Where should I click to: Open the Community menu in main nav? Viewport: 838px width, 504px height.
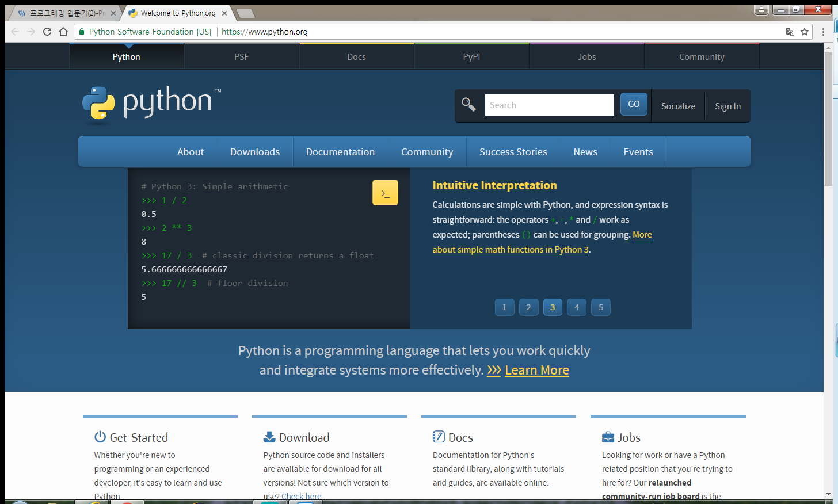pyautogui.click(x=427, y=152)
